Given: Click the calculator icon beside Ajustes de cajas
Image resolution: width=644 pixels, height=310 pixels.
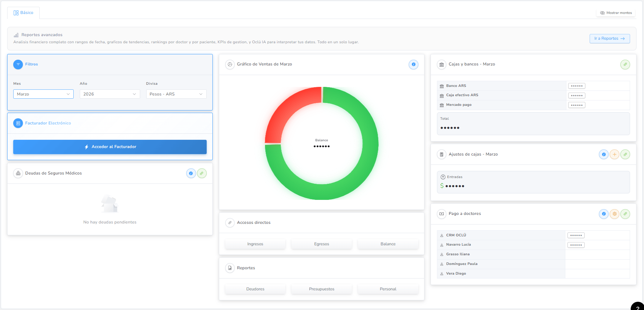Looking at the screenshot, I should [442, 154].
